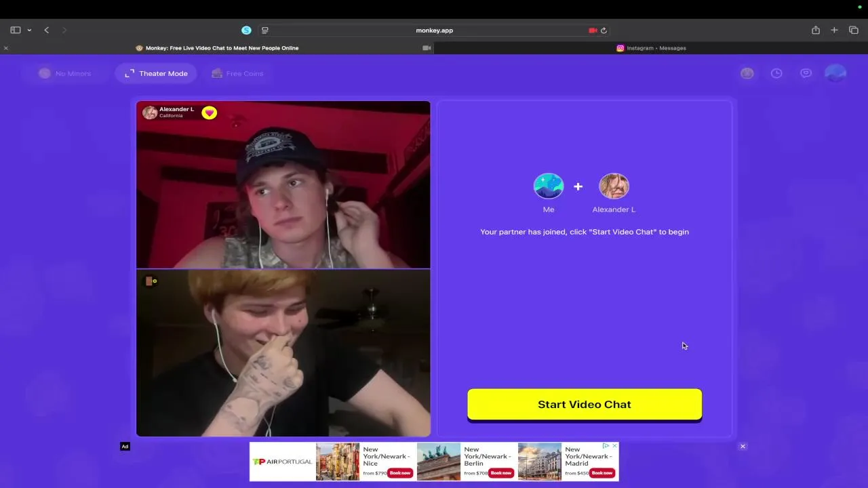Click the Me avatar

tap(549, 186)
